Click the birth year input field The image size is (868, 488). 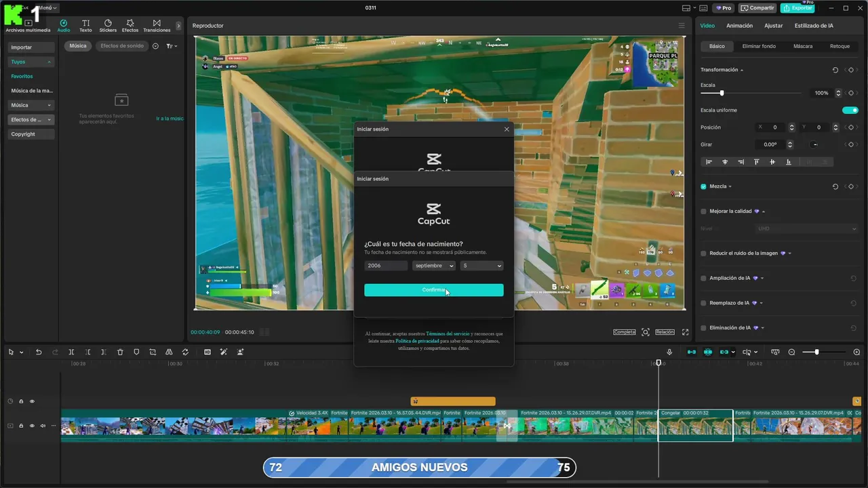(386, 266)
